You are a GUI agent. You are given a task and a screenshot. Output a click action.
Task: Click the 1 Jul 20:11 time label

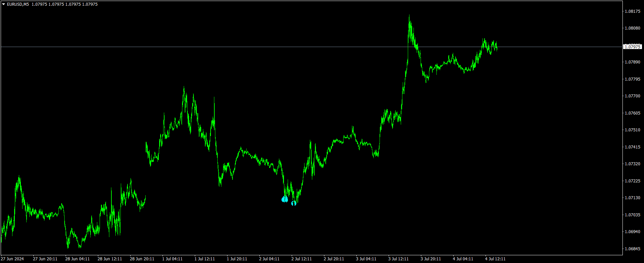click(x=237, y=259)
